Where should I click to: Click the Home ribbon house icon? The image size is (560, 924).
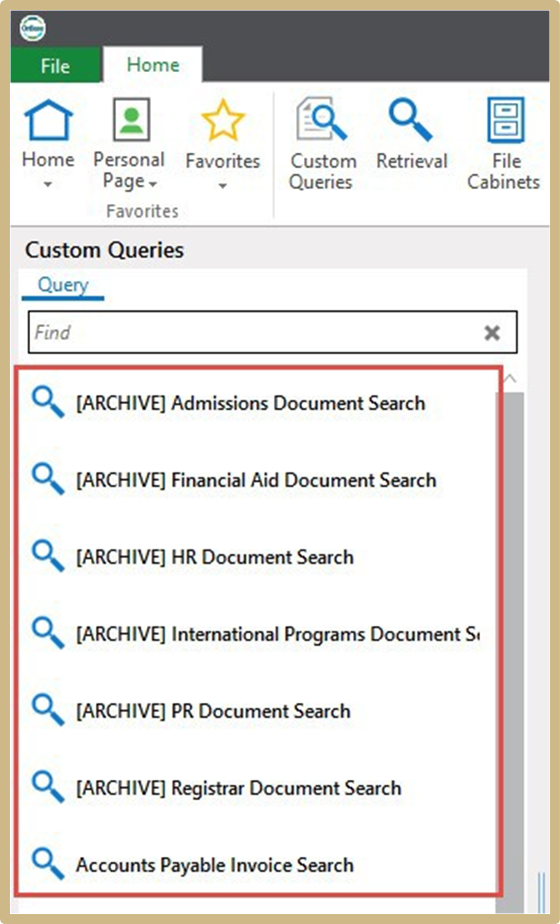pos(48,120)
